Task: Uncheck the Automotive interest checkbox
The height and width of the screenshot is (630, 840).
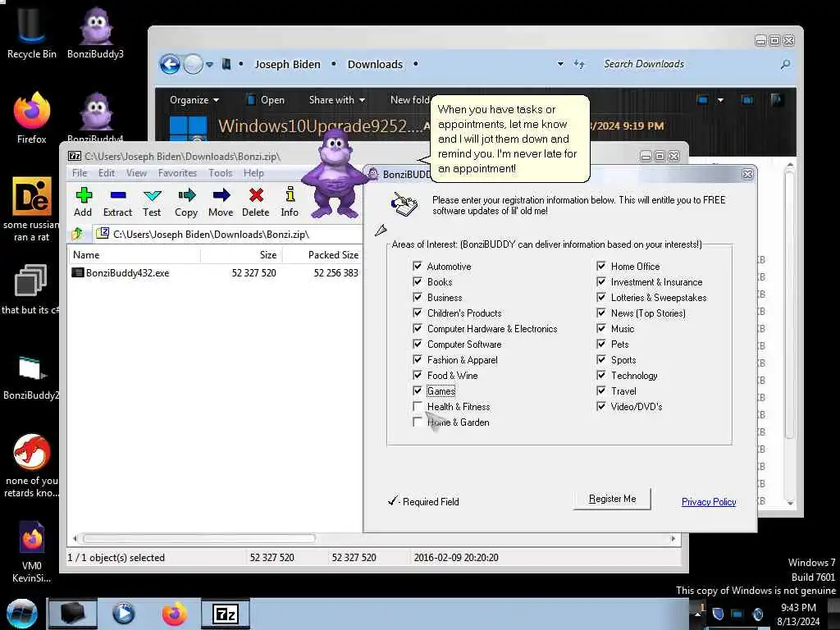Action: click(x=418, y=266)
